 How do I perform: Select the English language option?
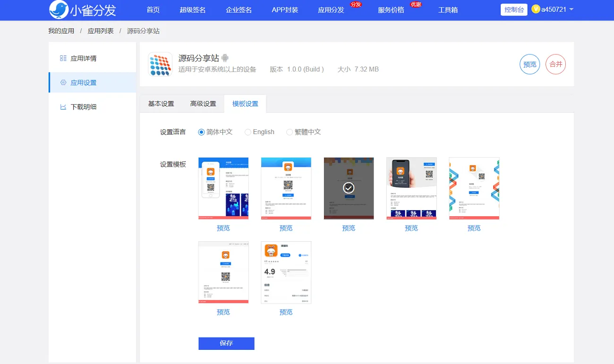[x=248, y=132]
